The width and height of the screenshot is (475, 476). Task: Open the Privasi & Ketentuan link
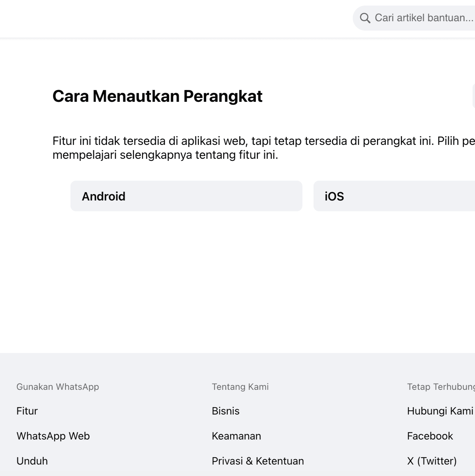(258, 461)
